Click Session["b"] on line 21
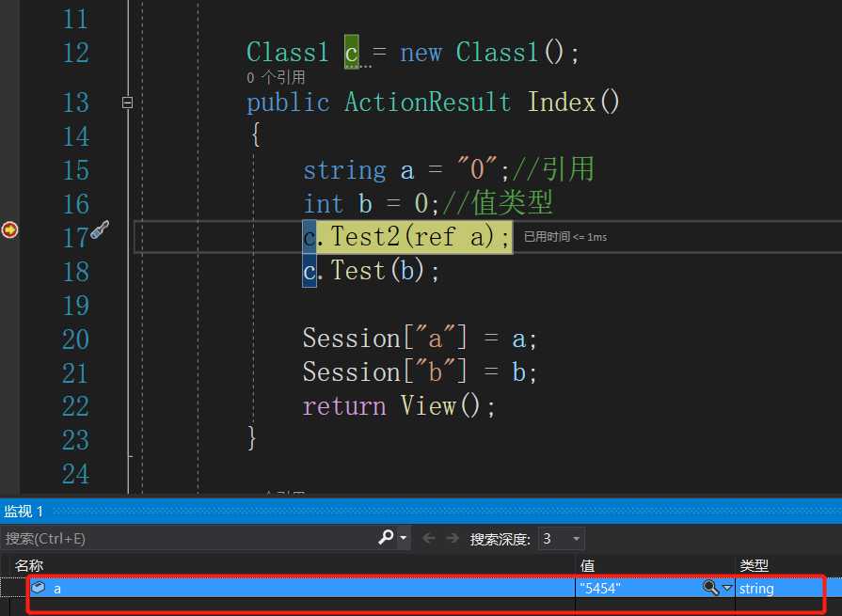 (385, 372)
